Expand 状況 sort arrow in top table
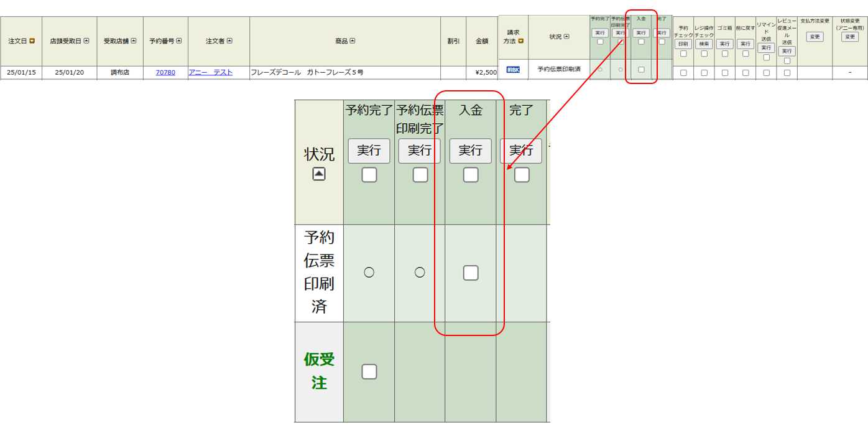Image resolution: width=868 pixels, height=425 pixels. (x=567, y=37)
